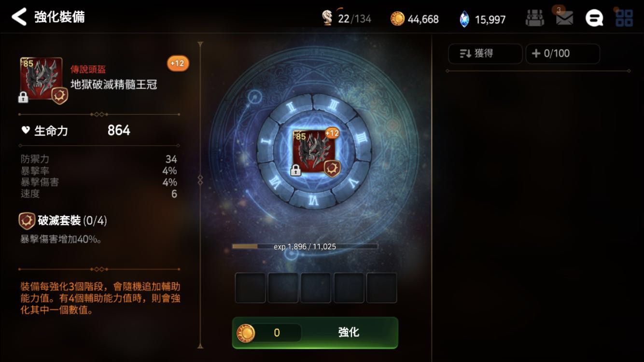Image resolution: width=644 pixels, height=362 pixels.
Task: Tap the lock icon on the helmet thumbnail
Action: [x=23, y=97]
